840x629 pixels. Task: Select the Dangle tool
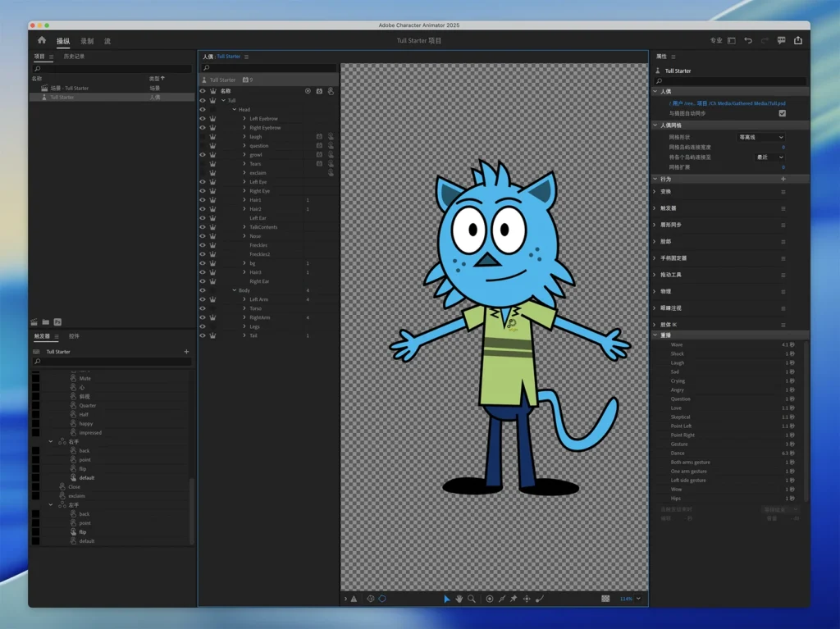[540, 599]
